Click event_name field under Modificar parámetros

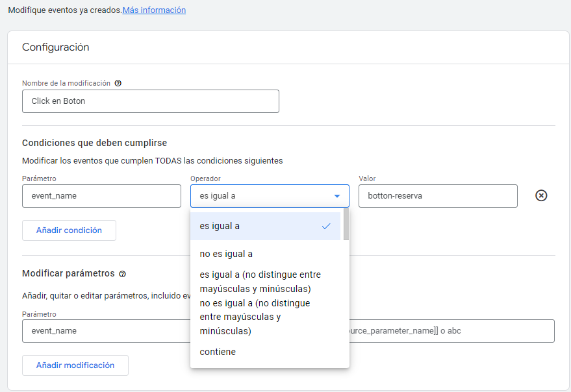point(104,331)
